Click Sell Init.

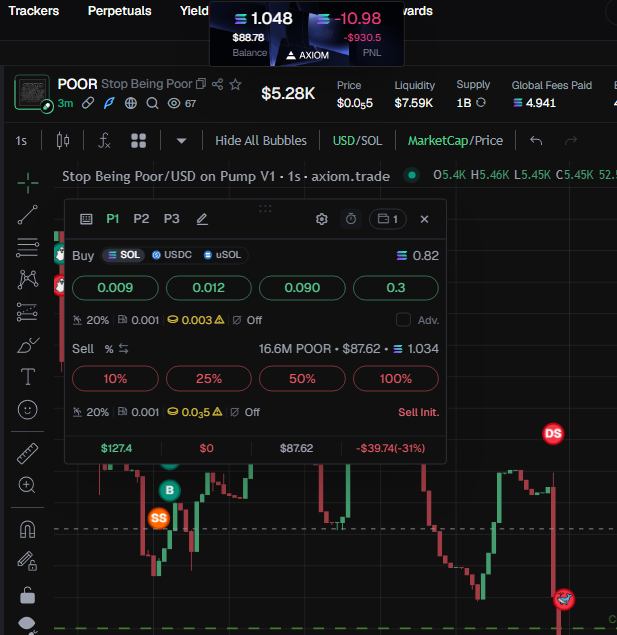(x=419, y=412)
